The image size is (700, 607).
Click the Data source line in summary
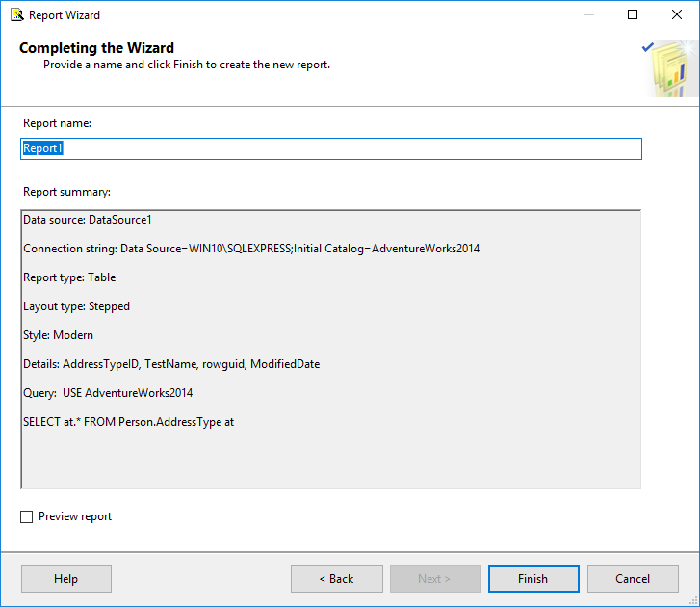tap(88, 220)
